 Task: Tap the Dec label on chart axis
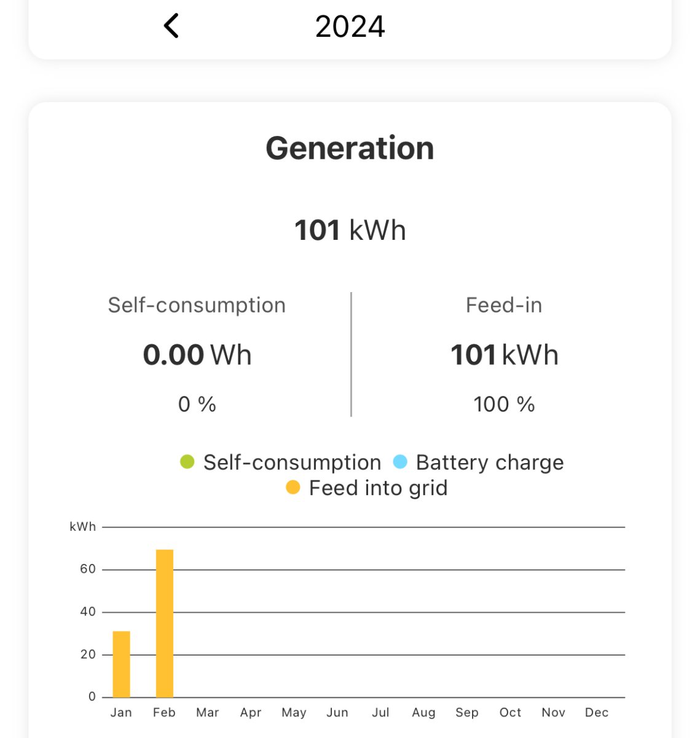coord(596,712)
